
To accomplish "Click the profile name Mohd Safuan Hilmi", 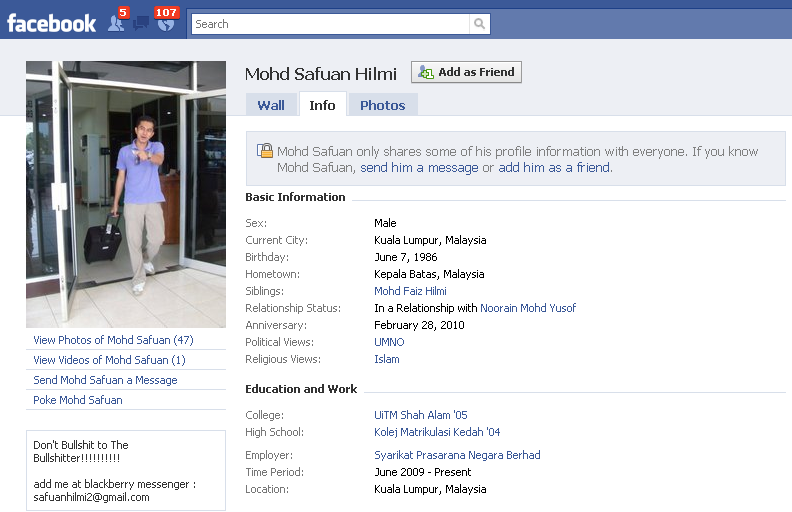I will (x=321, y=74).
